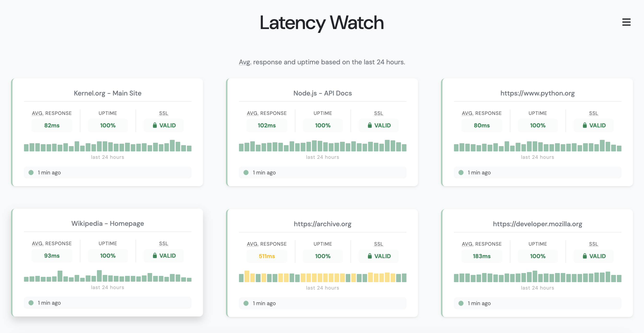Open the https://archive.org title link
Viewport: 644px width, 333px height.
click(x=322, y=224)
